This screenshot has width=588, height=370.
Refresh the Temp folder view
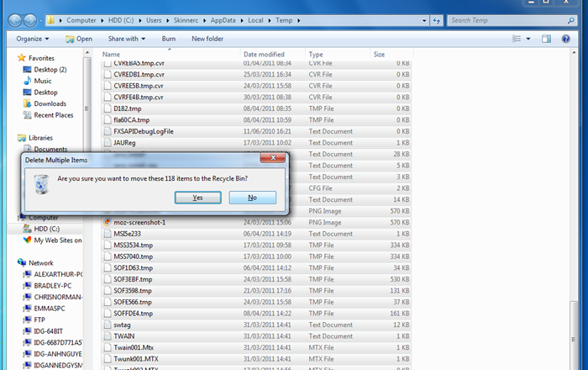pos(437,21)
